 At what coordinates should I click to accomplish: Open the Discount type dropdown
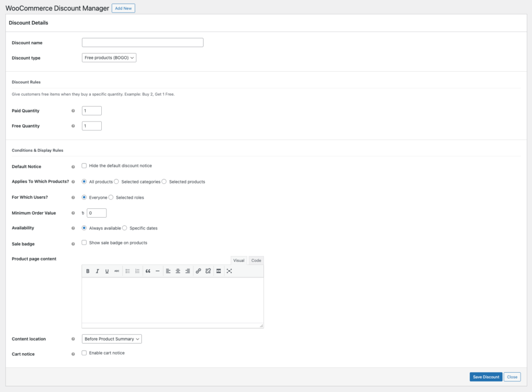[109, 58]
